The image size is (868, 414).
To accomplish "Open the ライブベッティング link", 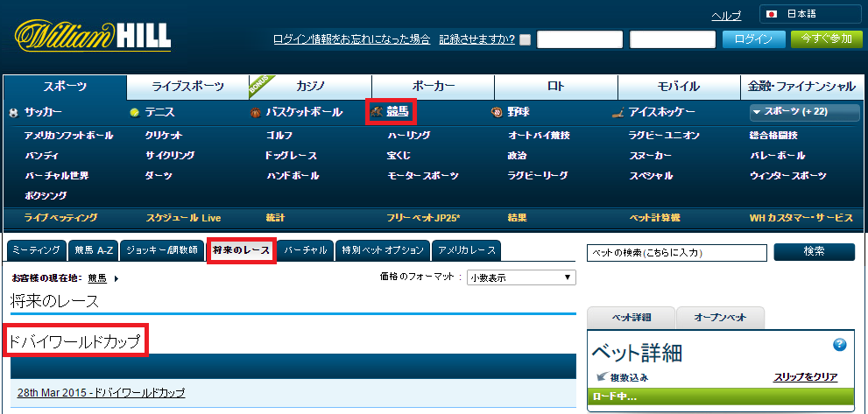I will click(61, 218).
